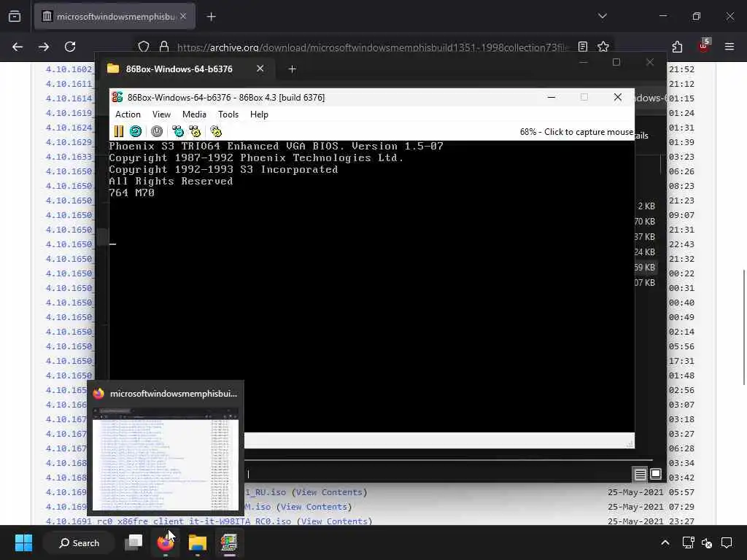Screen dimensions: 747x560
Task: Click the Firefox taskbar icon
Action: 166,542
